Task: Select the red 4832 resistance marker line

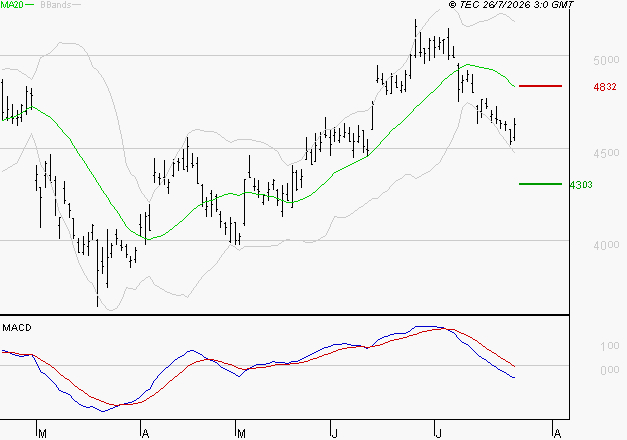Action: pos(540,86)
